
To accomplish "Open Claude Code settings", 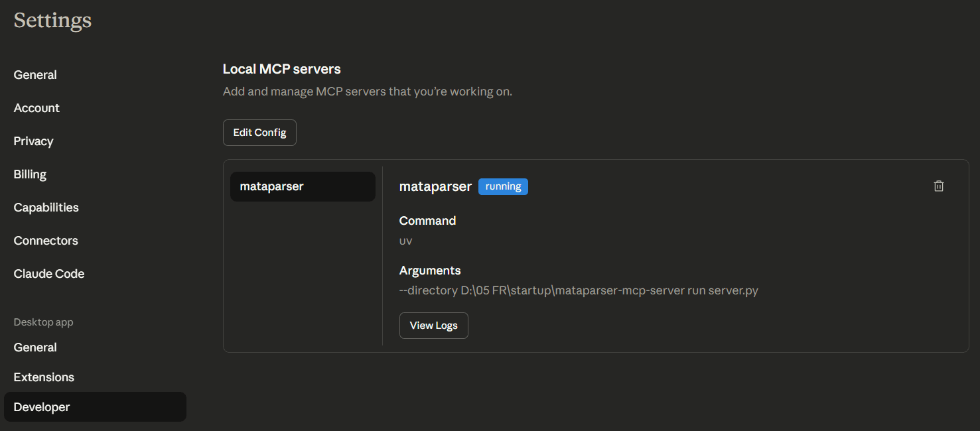I will [49, 274].
